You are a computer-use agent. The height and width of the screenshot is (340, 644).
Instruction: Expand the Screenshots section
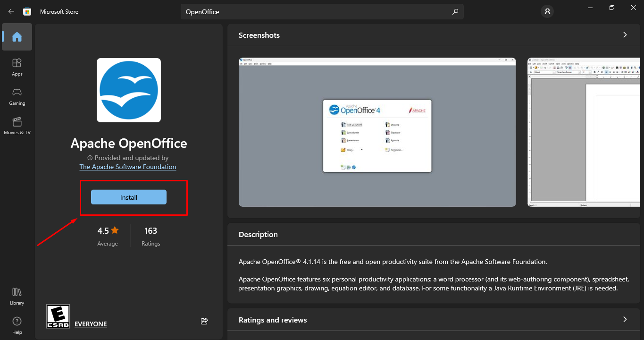(x=625, y=34)
